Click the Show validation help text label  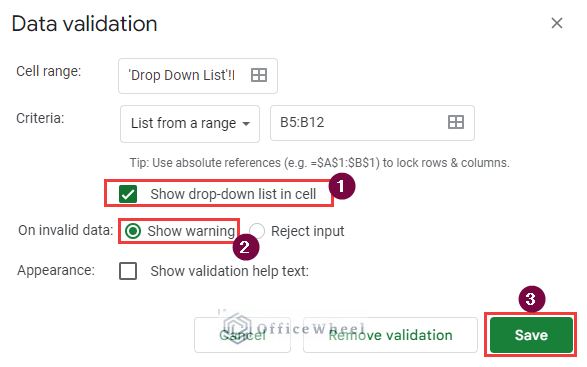click(229, 271)
